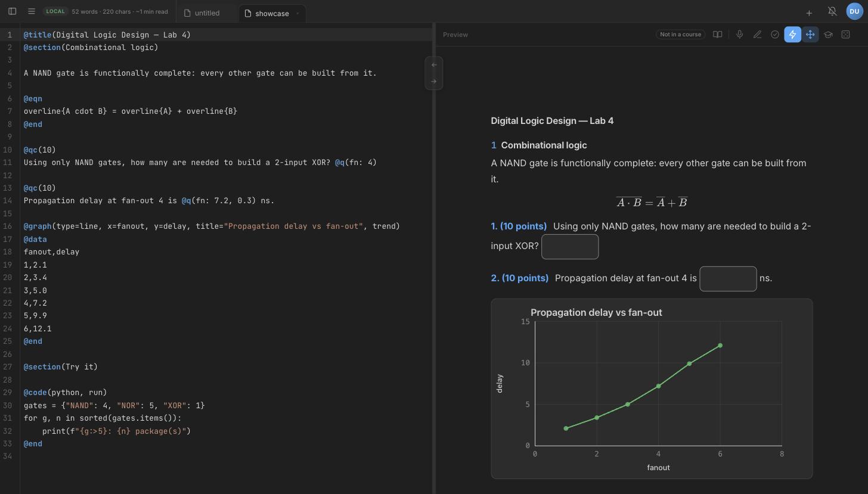Click the 'gates = {"NAND": 4' code line
The height and width of the screenshot is (494, 868).
tap(114, 405)
